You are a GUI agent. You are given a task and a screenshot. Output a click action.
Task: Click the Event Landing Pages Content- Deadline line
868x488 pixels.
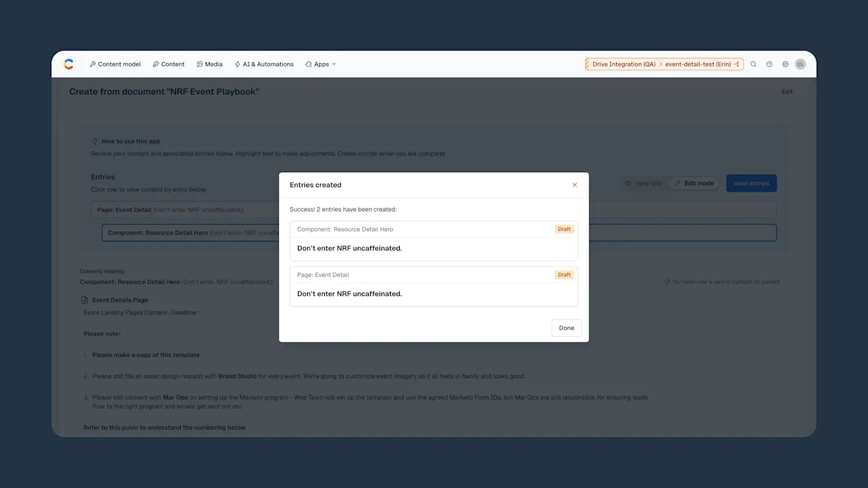point(141,312)
